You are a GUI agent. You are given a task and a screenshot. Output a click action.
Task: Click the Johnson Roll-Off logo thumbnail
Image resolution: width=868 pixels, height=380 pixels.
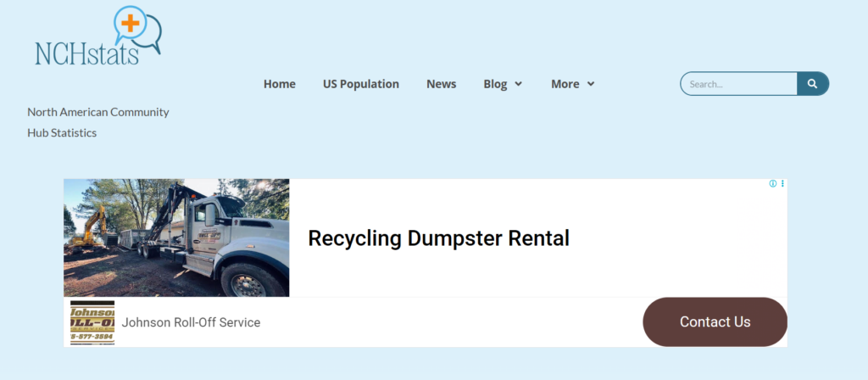92,322
